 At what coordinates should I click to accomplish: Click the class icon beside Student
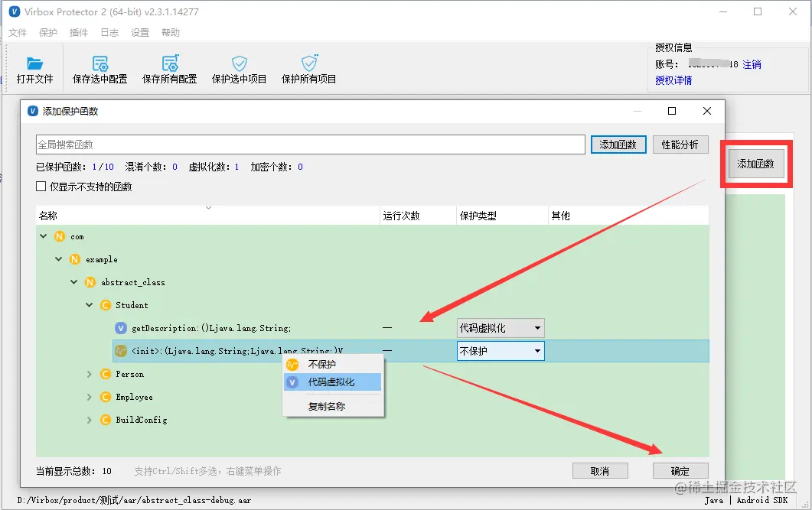105,305
